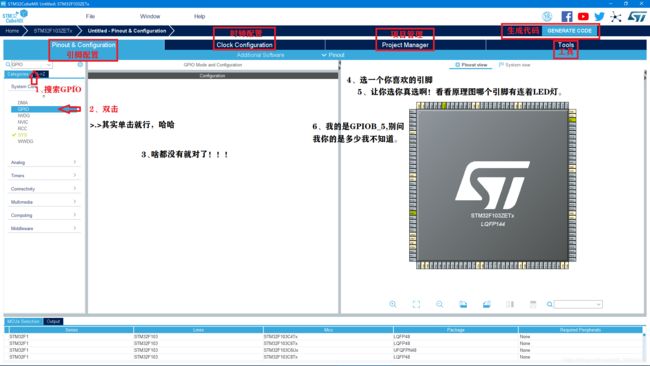The height and width of the screenshot is (366, 650).
Task: Click the settings gear beside the search box
Action: [x=80, y=65]
